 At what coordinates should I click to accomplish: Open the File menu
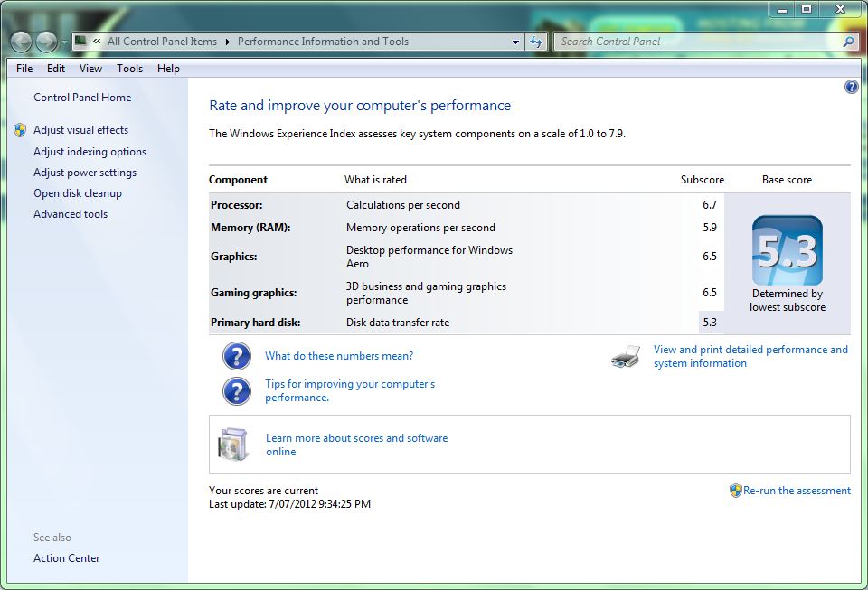(24, 69)
